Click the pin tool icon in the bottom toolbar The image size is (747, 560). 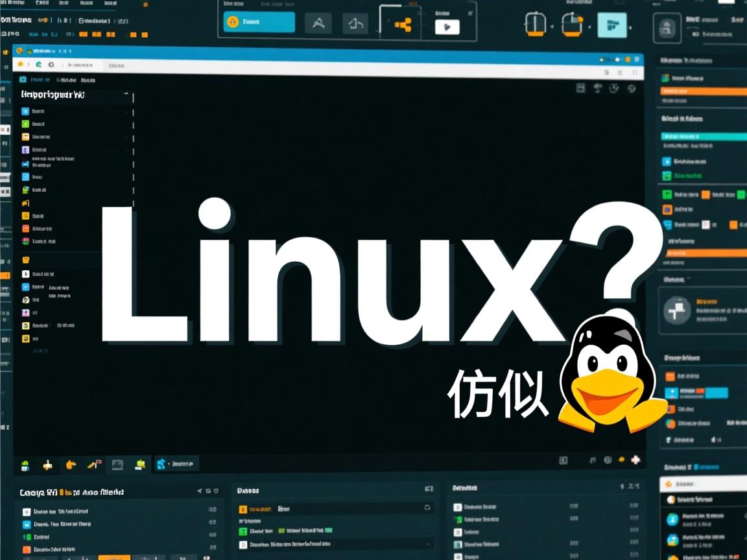[x=47, y=464]
